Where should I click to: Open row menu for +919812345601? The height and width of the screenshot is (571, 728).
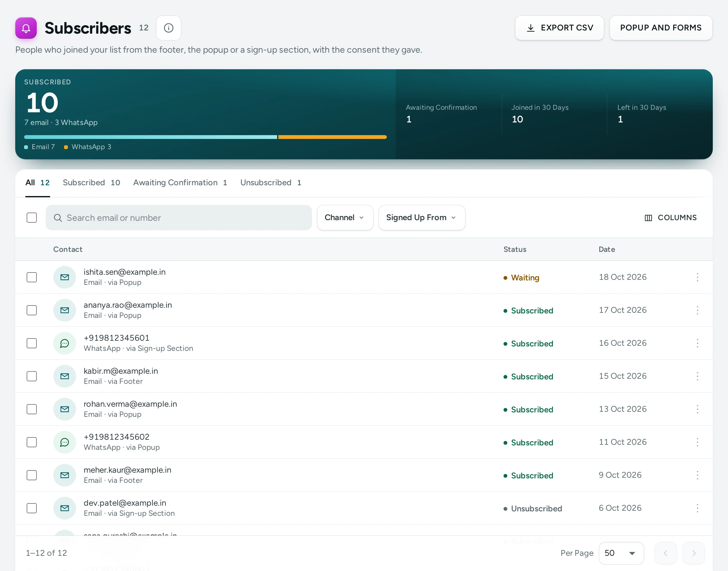[x=697, y=343]
